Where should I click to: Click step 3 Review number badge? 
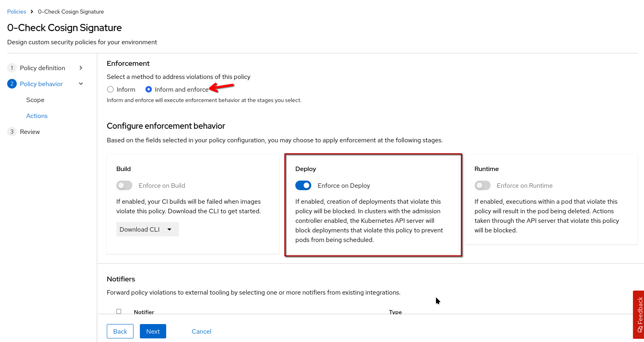[12, 132]
